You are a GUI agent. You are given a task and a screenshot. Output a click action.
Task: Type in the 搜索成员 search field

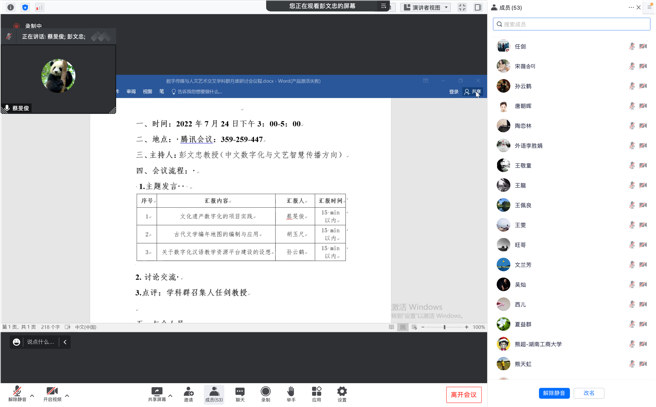[572, 24]
